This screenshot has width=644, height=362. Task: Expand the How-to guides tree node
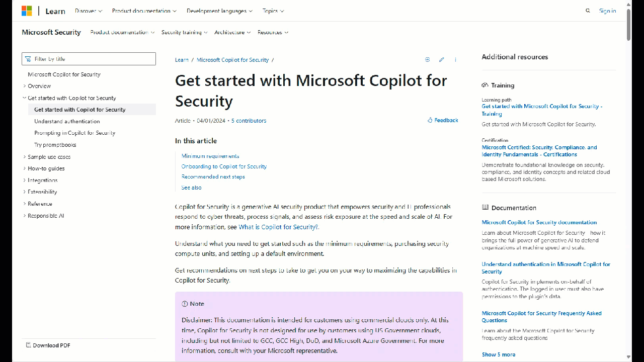pyautogui.click(x=25, y=168)
